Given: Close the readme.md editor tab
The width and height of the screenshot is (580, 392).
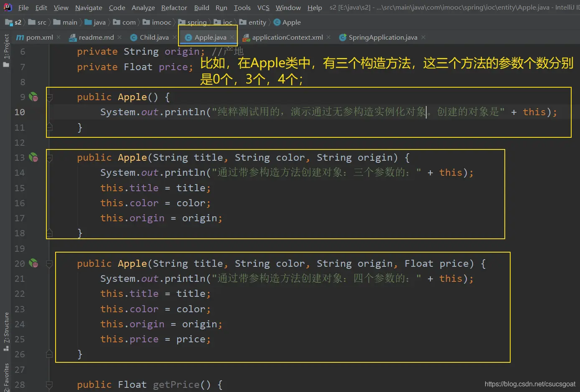Looking at the screenshot, I should click(x=120, y=37).
